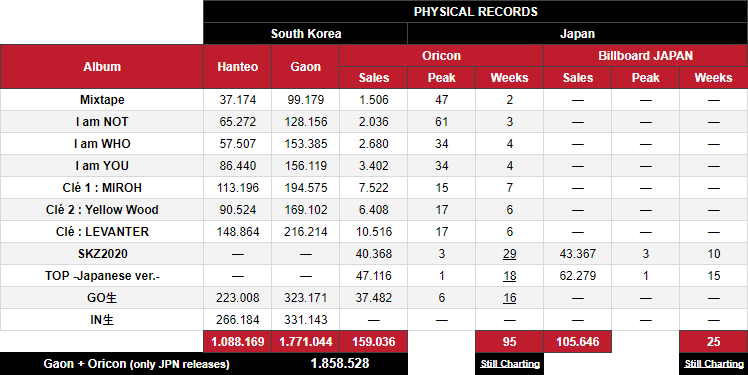Select the I am WHO album name
The width and height of the screenshot is (748, 375).
click(x=102, y=144)
